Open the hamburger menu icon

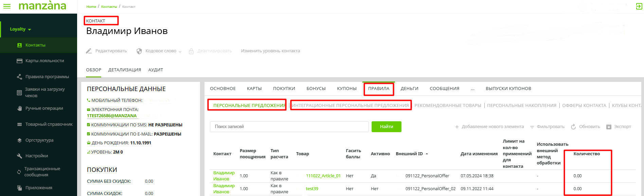(x=7, y=6)
